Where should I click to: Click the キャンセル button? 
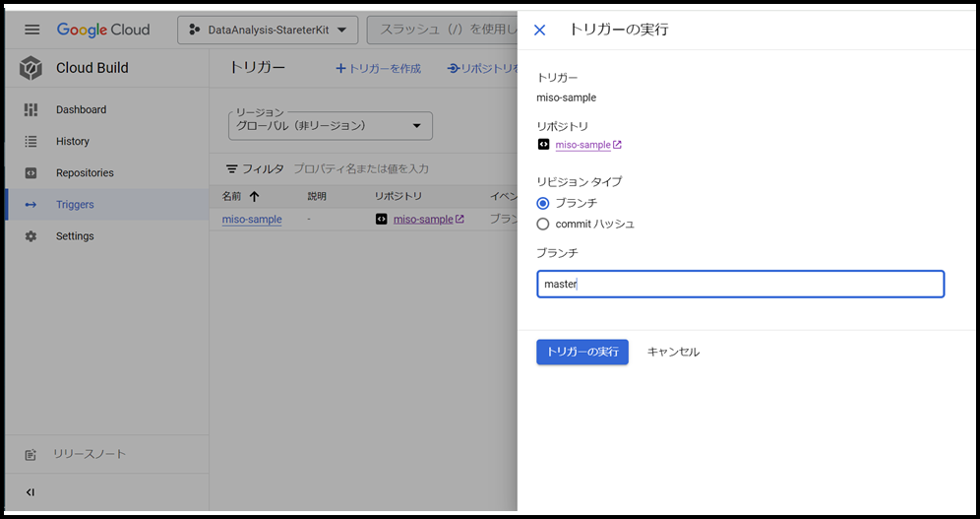point(673,352)
